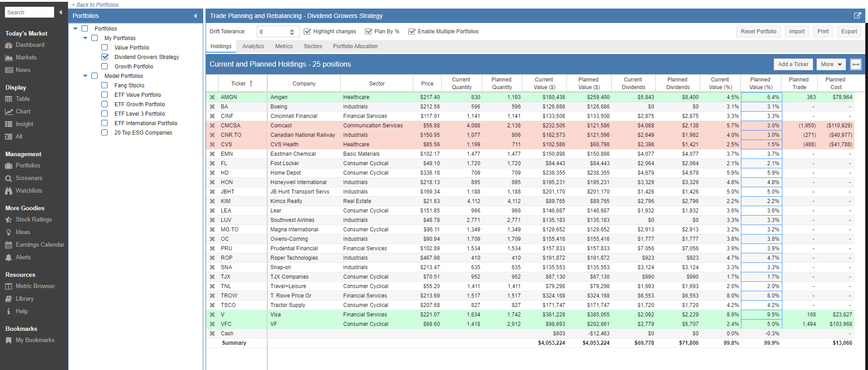868x370 pixels.
Task: Sort by the Ticker column header
Action: [x=242, y=84]
